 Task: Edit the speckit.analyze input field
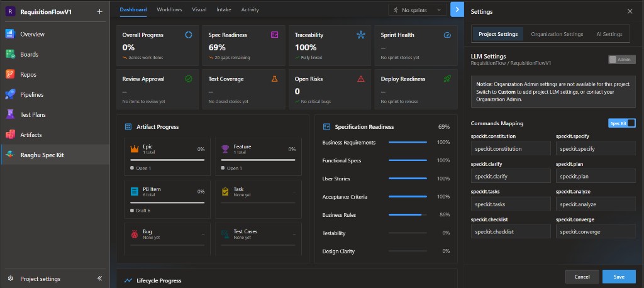click(x=596, y=204)
